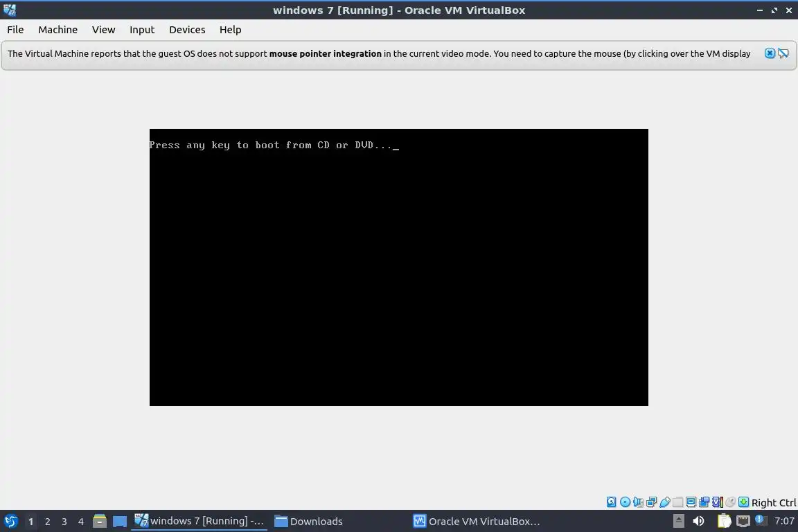Switch to workspace 3
The width and height of the screenshot is (798, 532).
click(64, 522)
